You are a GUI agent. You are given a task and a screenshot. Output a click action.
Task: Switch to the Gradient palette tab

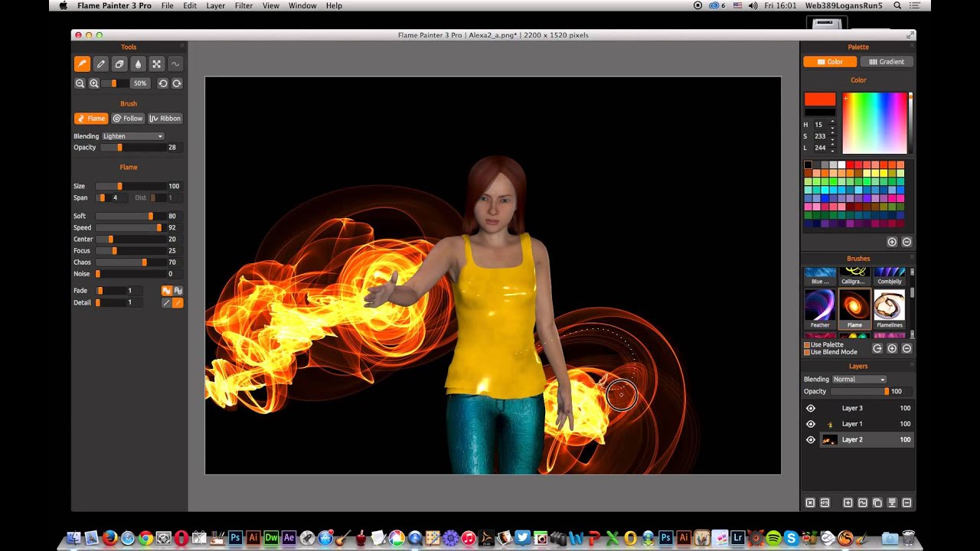click(887, 62)
